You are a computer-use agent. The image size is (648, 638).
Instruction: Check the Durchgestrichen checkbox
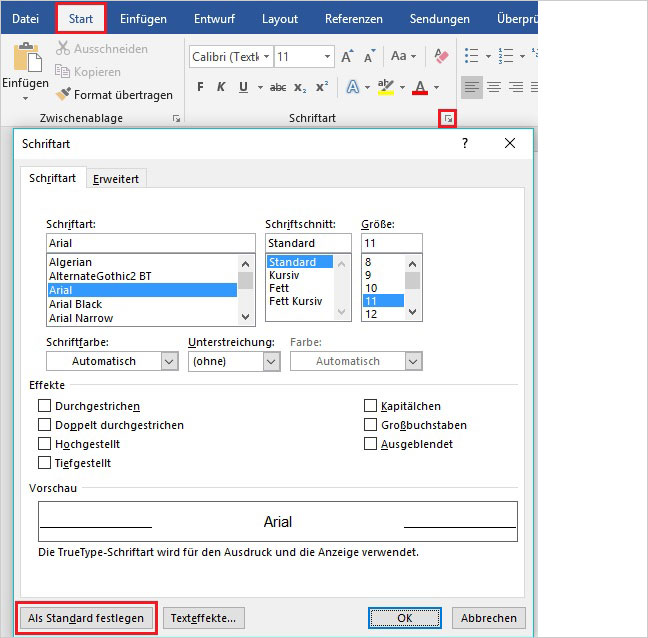pyautogui.click(x=44, y=406)
